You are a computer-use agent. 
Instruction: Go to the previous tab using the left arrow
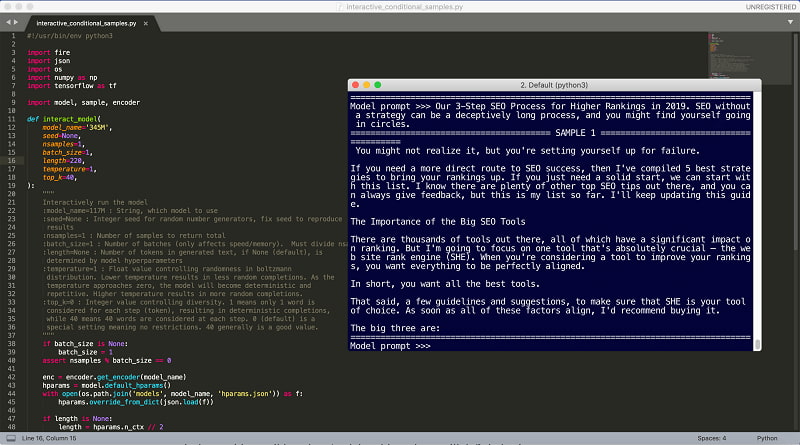[7, 22]
